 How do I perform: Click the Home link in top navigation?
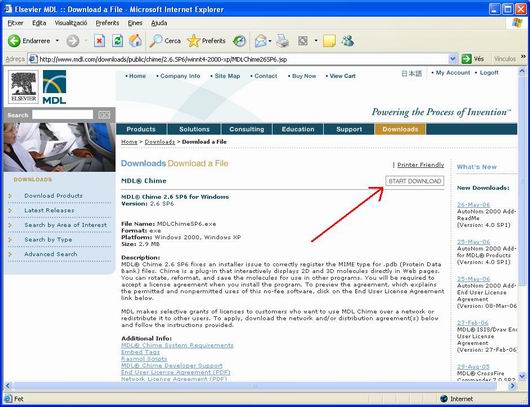(137, 76)
